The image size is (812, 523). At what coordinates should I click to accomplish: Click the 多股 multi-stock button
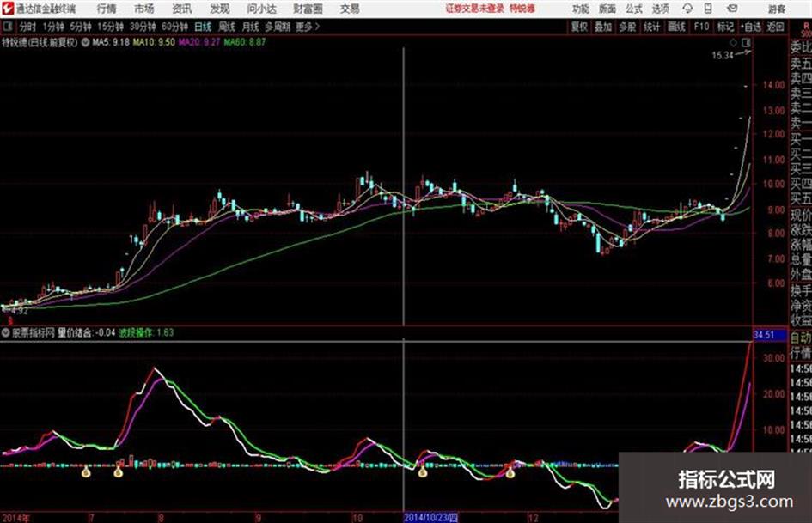[x=627, y=27]
